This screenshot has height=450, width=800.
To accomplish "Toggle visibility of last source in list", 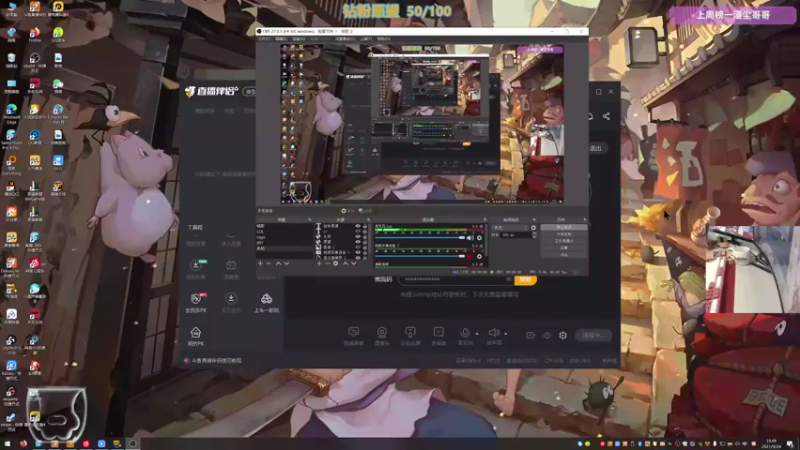I will 358,258.
